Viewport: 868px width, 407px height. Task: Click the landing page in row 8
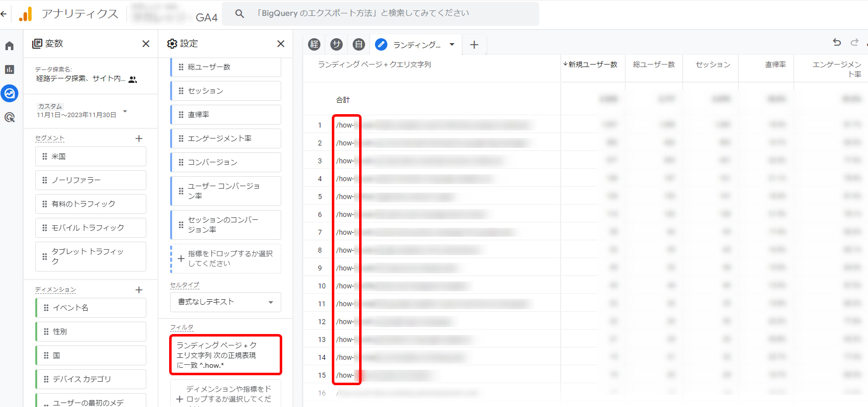point(408,250)
